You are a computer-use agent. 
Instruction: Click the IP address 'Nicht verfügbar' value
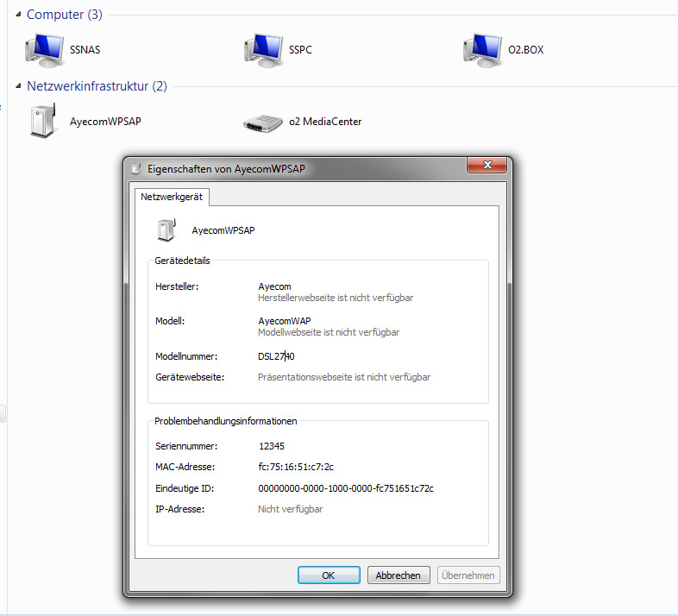point(290,509)
